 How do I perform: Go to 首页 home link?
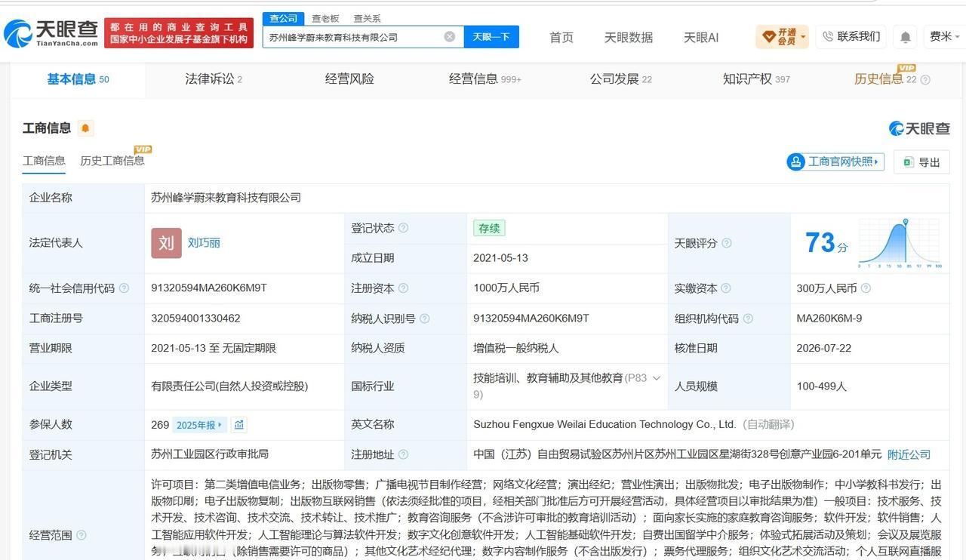561,37
